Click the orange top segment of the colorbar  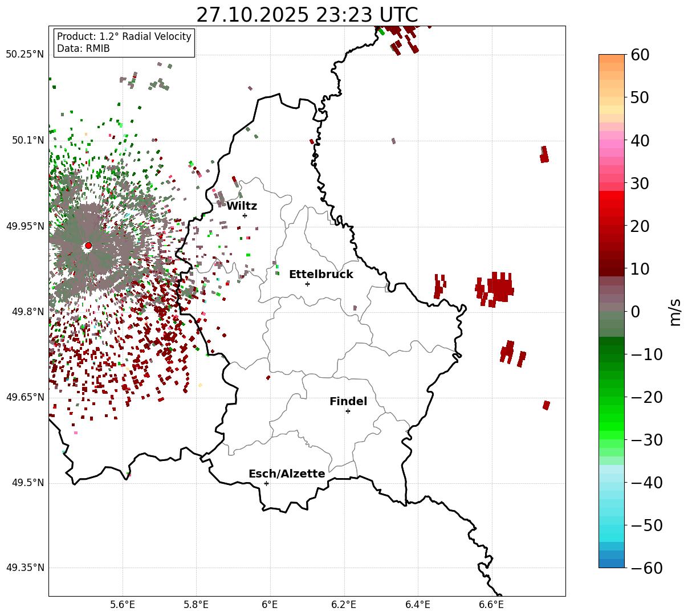coord(612,59)
